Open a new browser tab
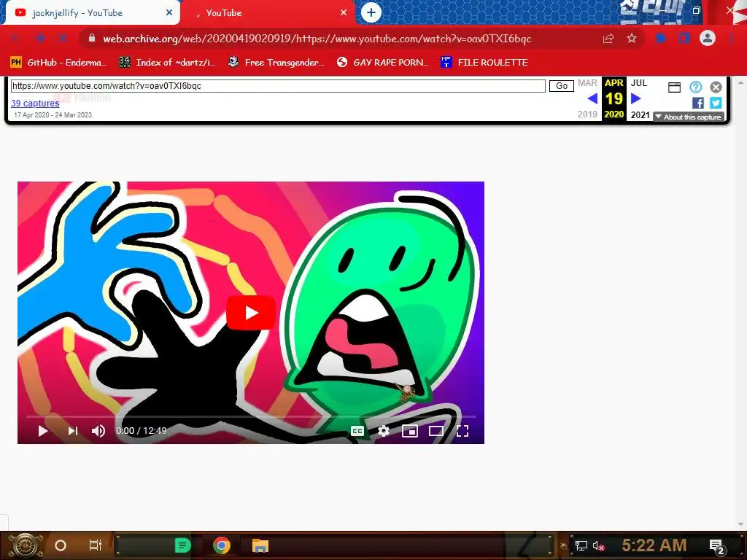Screen dimensions: 747x560 coord(371,13)
